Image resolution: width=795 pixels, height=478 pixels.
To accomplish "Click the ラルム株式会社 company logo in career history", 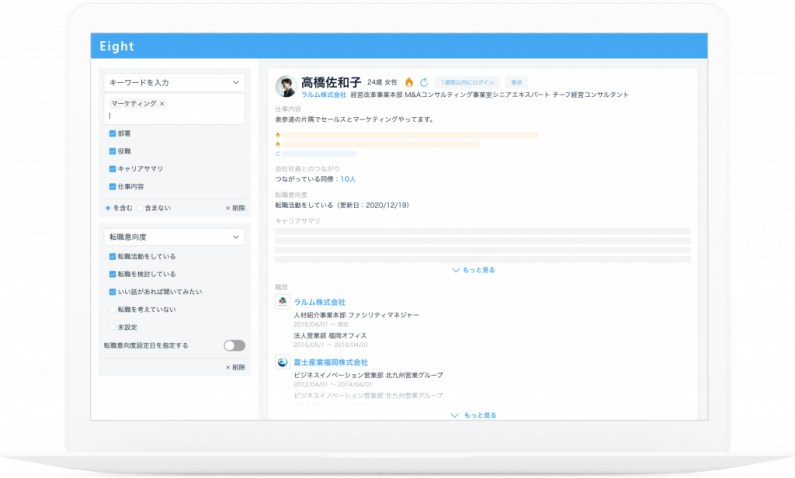I will 282,301.
